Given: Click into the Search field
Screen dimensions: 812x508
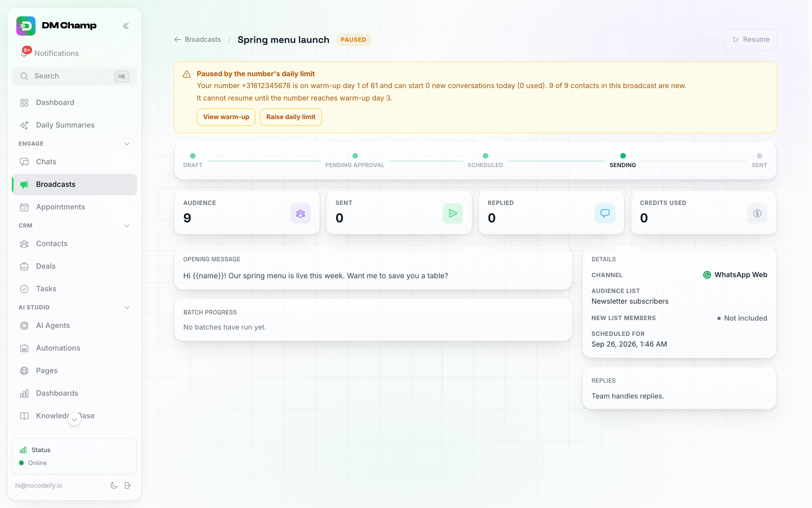Looking at the screenshot, I should click(x=74, y=76).
